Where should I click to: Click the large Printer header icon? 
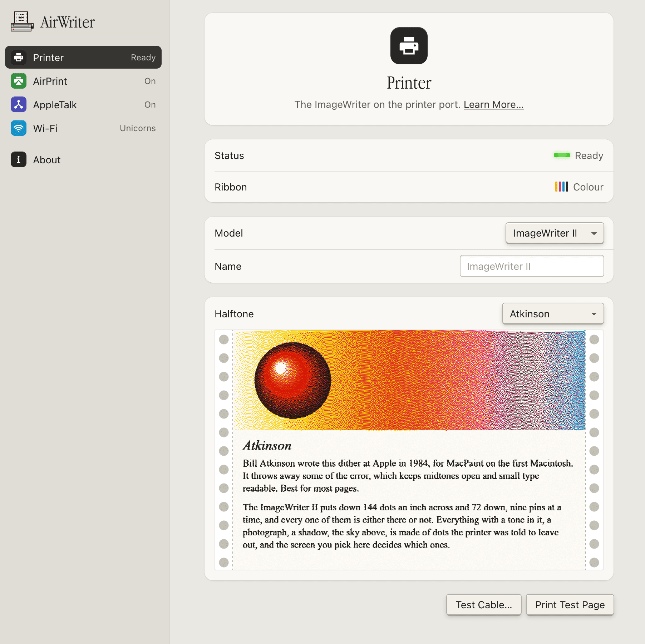pyautogui.click(x=409, y=46)
